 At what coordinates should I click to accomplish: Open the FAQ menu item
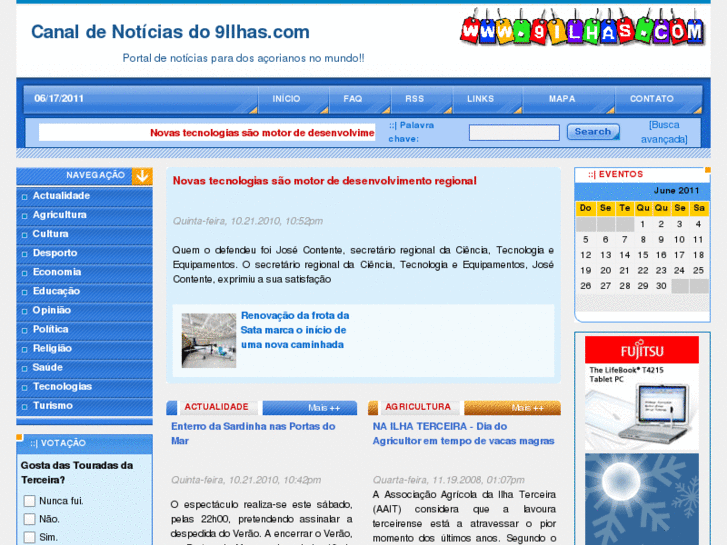352,99
